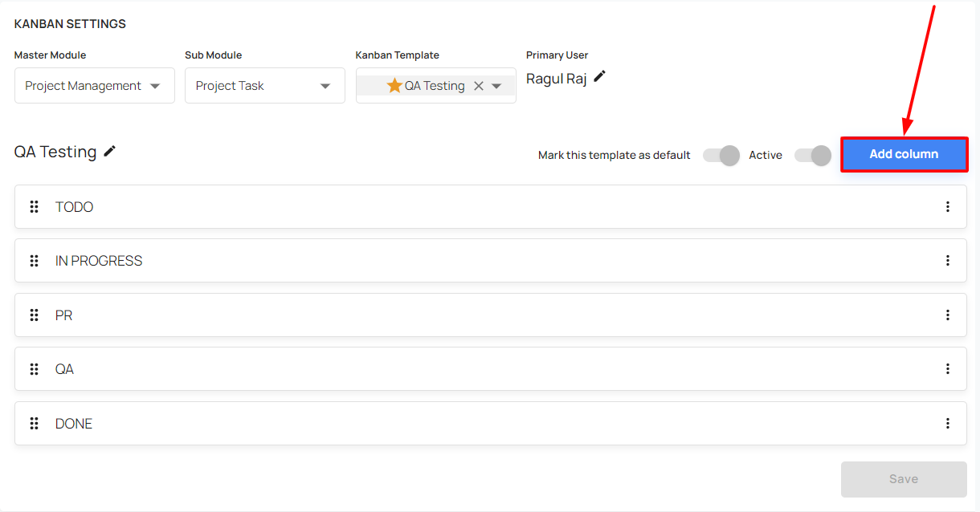Select the DONE column name text
Screen dimensions: 980x512
[74, 424]
